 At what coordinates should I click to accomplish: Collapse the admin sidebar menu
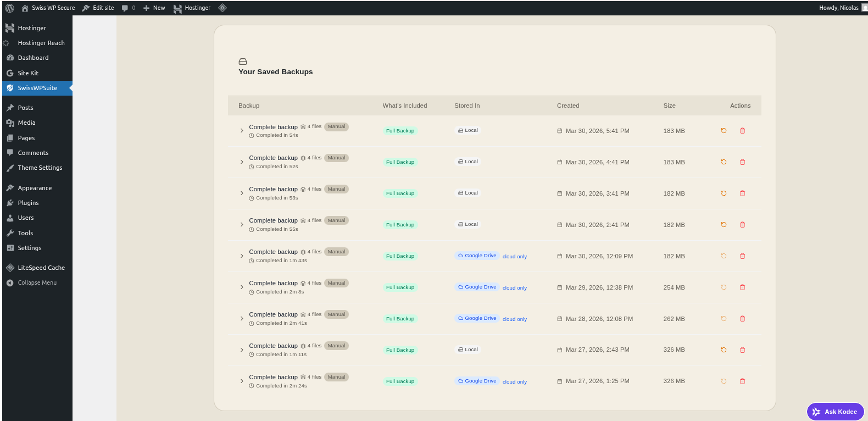[37, 282]
